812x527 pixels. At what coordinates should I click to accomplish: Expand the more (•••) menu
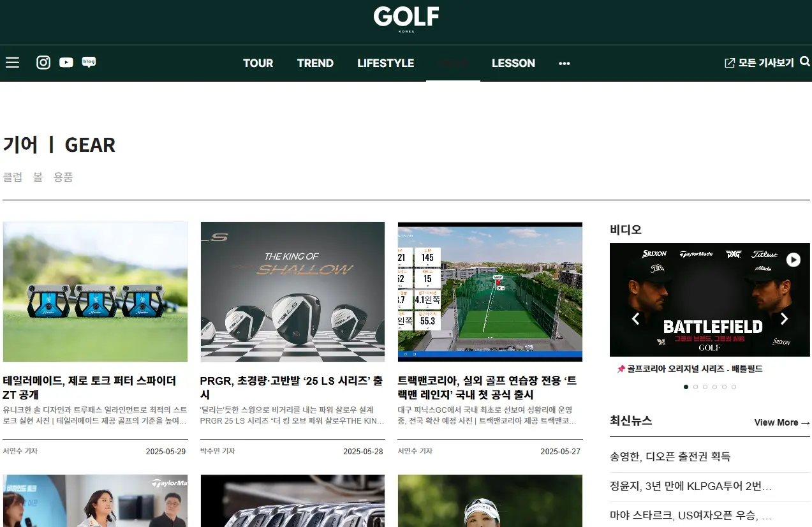[565, 63]
